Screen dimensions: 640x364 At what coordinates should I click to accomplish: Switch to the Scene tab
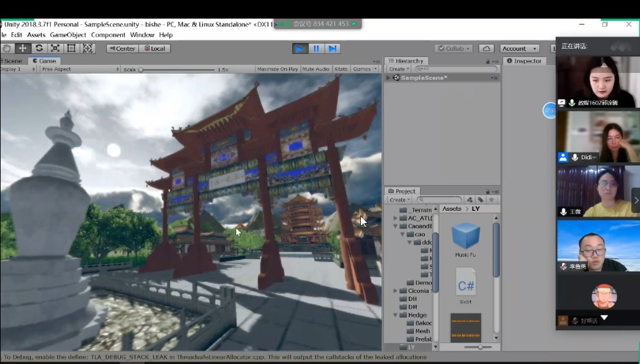pyautogui.click(x=12, y=61)
